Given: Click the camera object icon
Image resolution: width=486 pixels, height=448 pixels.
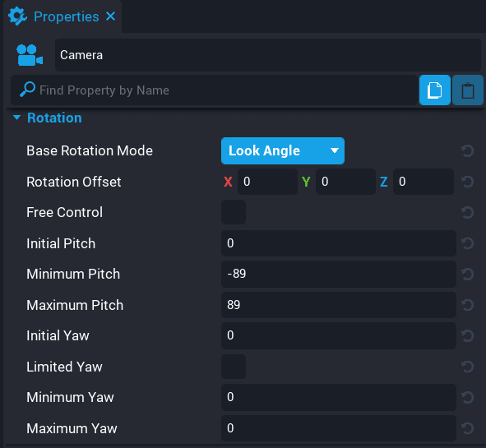Looking at the screenshot, I should coord(30,55).
